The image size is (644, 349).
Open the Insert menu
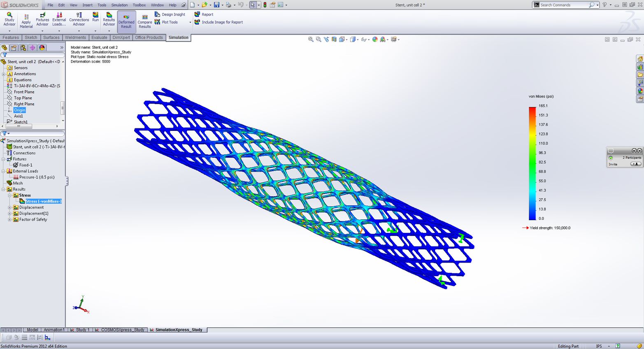click(x=87, y=5)
